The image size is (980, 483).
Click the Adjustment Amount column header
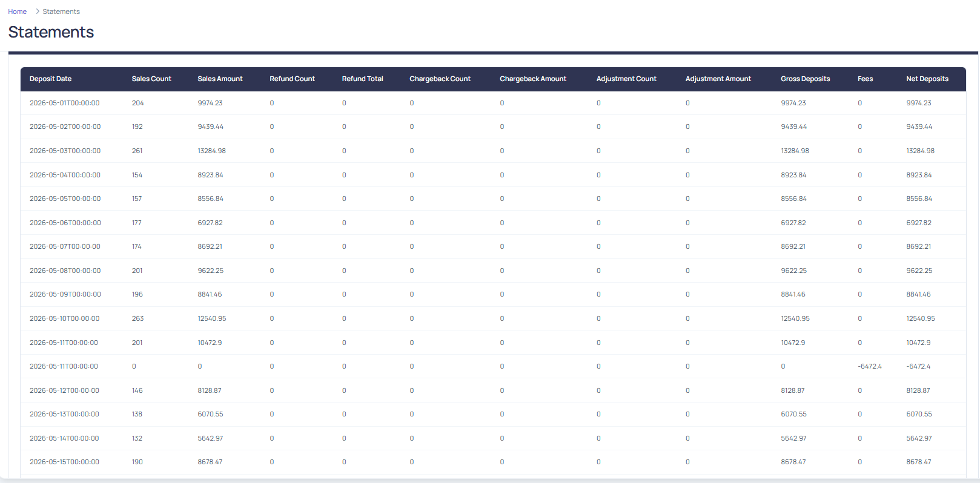718,79
